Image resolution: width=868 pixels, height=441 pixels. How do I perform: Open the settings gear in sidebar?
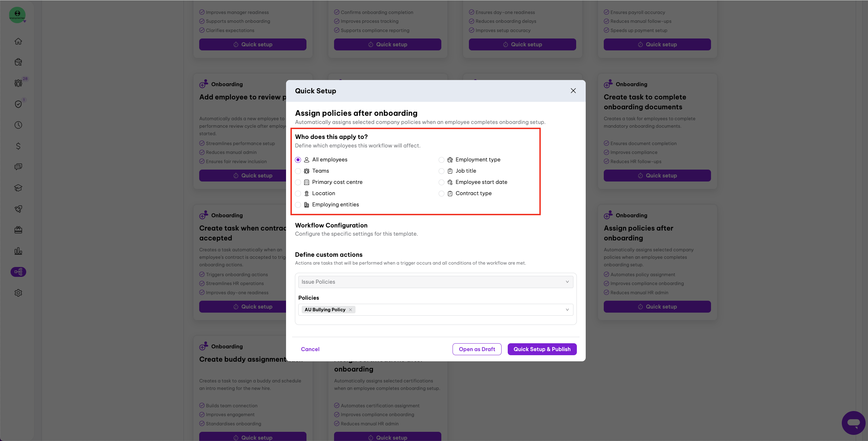[x=18, y=293]
